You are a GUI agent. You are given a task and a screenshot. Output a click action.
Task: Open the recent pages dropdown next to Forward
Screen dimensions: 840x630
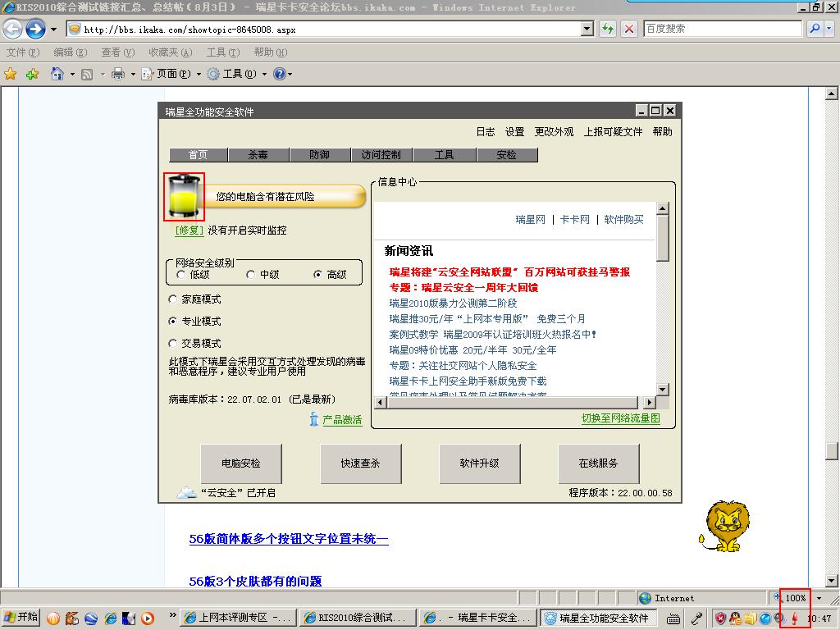(53, 29)
